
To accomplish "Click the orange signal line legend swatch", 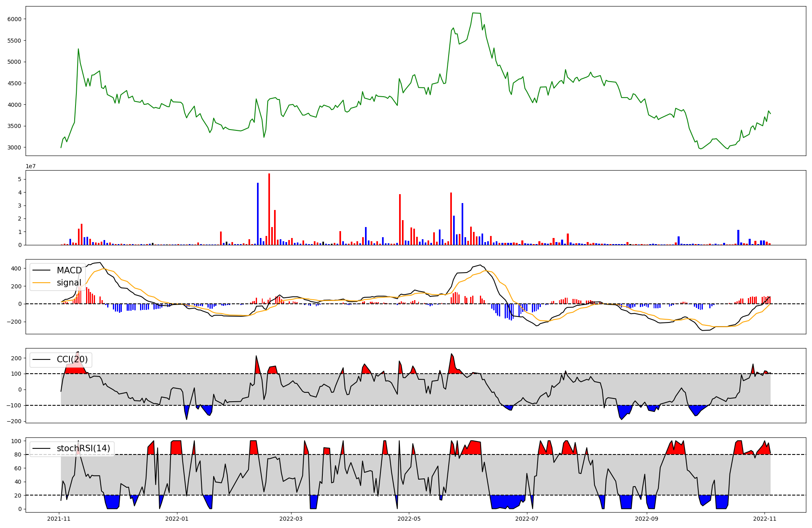I will 41,283.
